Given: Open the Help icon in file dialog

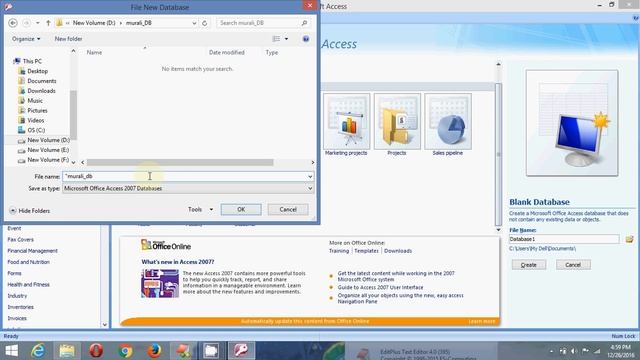Looking at the screenshot, I should (306, 39).
